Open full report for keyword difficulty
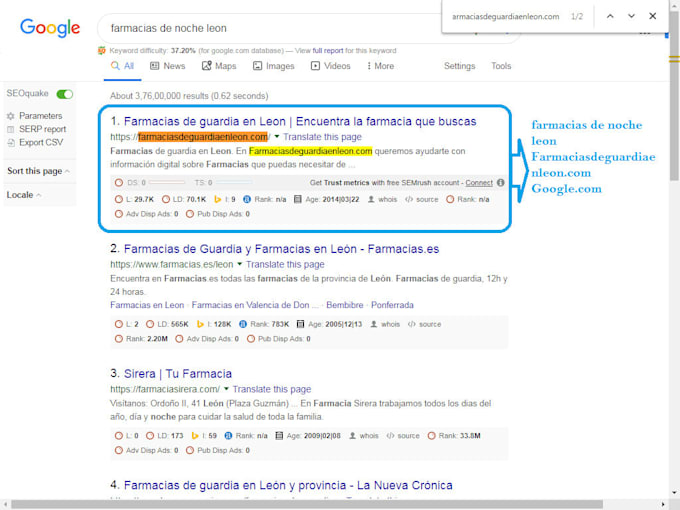Viewport: 680px width, 510px height. pos(327,51)
